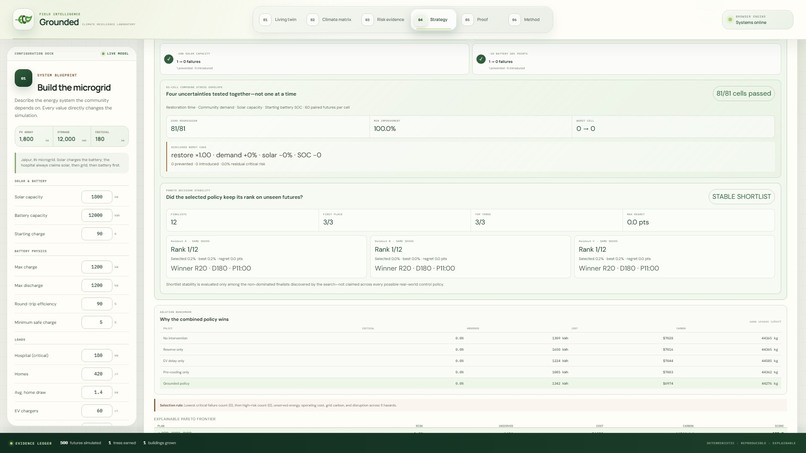Click the 1,800 PV array summary tile
The width and height of the screenshot is (806, 453).
click(34, 136)
